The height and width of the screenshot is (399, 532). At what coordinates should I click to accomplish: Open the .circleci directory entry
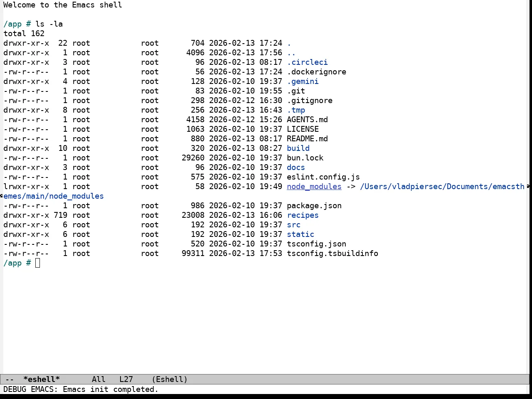coord(307,62)
